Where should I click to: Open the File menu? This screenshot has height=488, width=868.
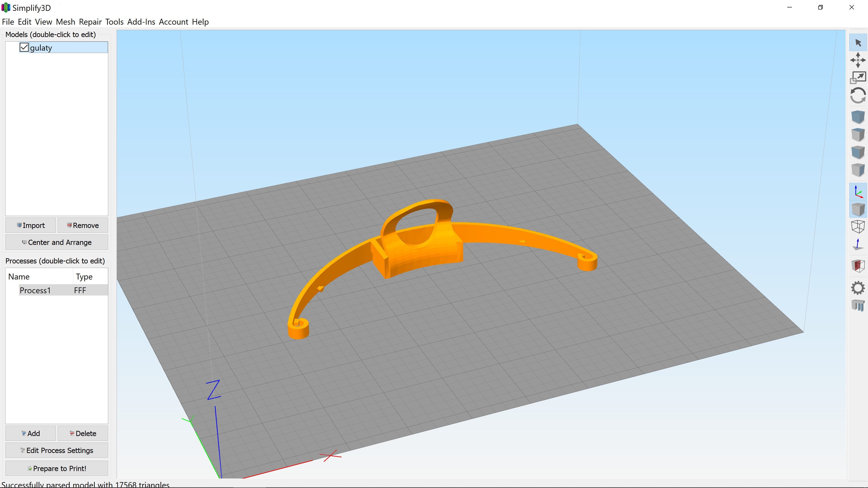coord(8,22)
